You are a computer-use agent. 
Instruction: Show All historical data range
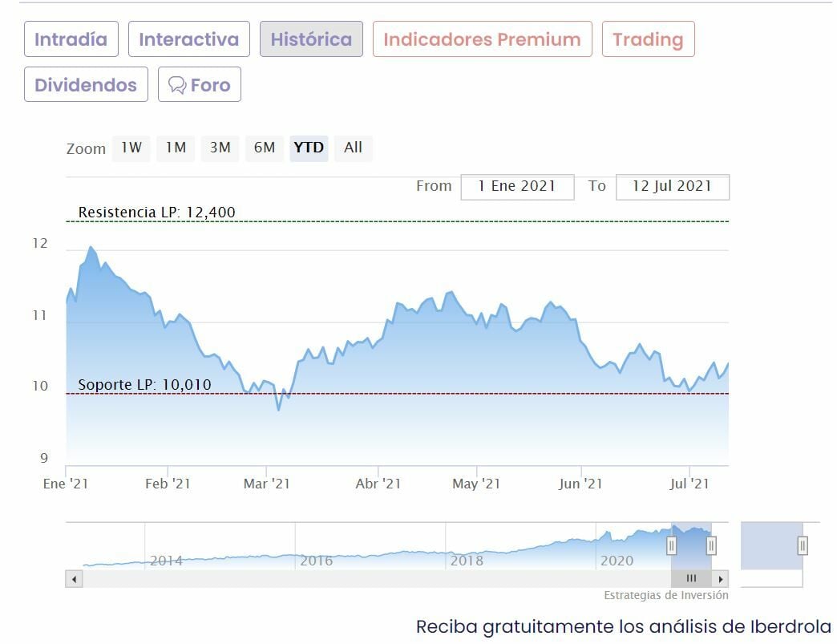(x=353, y=148)
